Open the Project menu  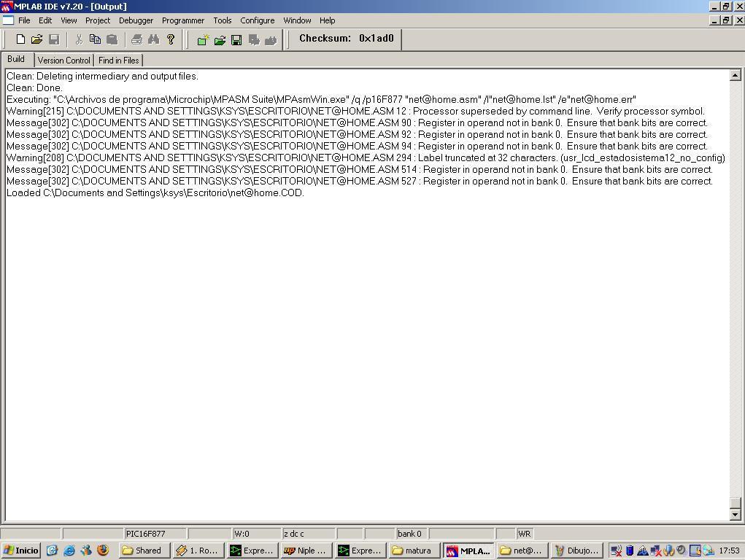point(97,20)
